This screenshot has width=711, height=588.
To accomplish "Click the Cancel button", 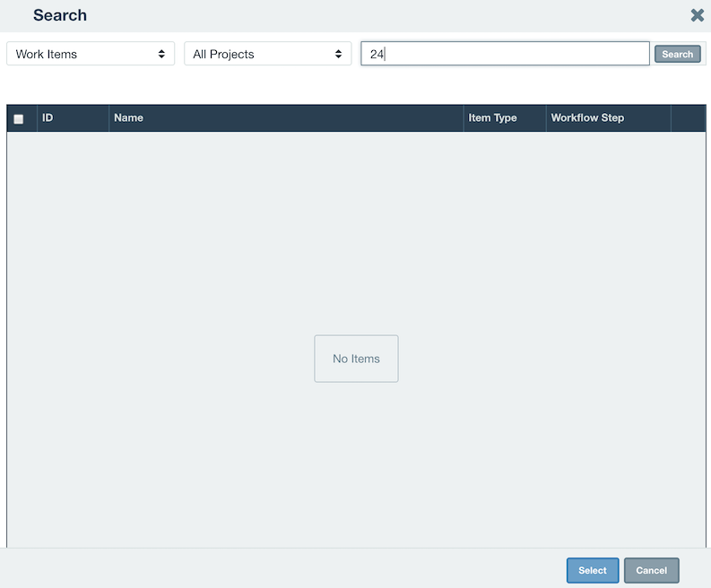I will (x=652, y=570).
